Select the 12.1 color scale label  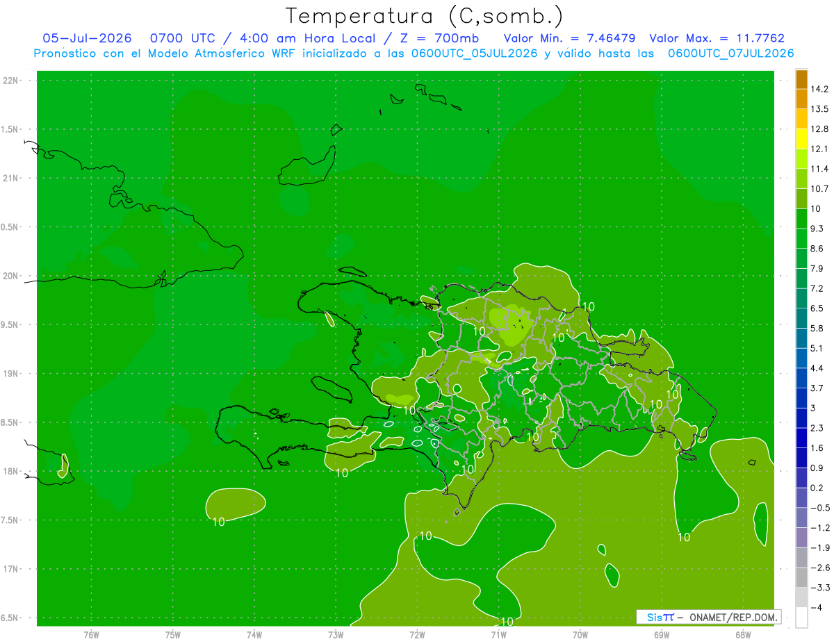pos(819,149)
